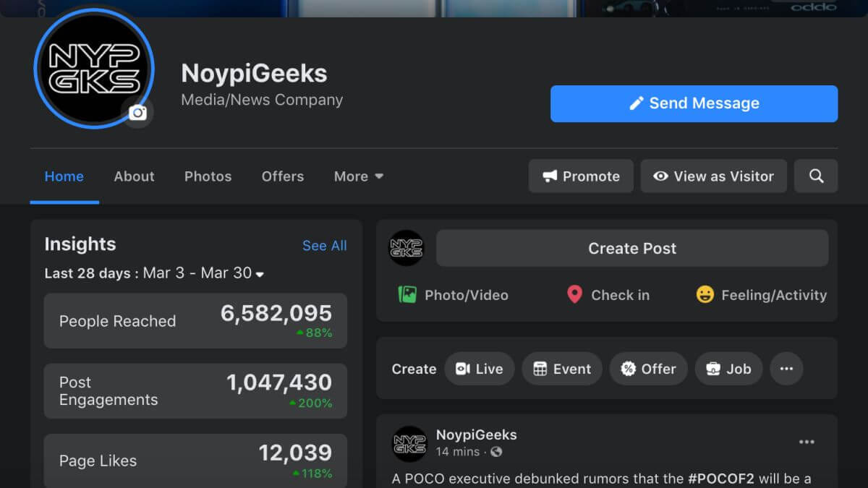
Task: Click the Send Message button
Action: click(x=694, y=103)
